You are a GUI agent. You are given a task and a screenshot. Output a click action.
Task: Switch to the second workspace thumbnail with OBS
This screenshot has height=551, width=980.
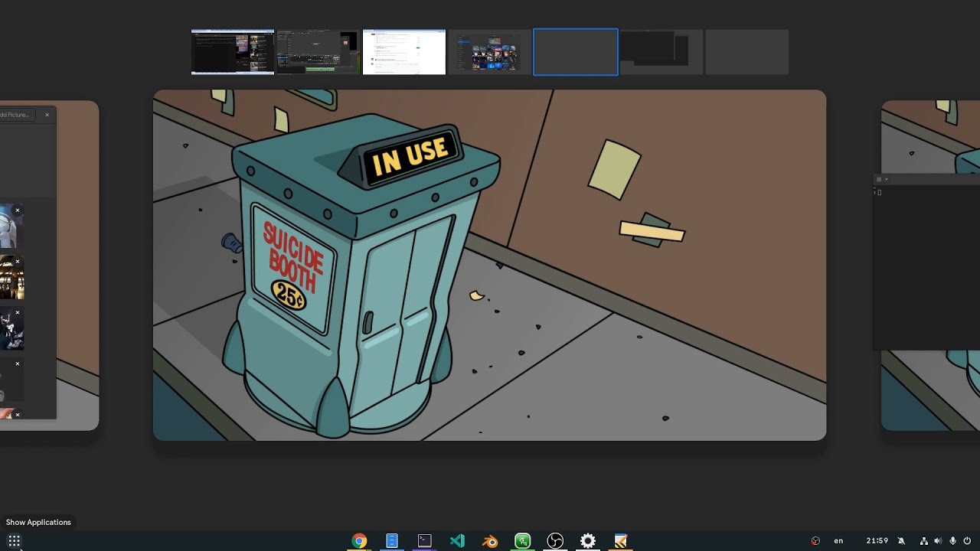coord(318,52)
